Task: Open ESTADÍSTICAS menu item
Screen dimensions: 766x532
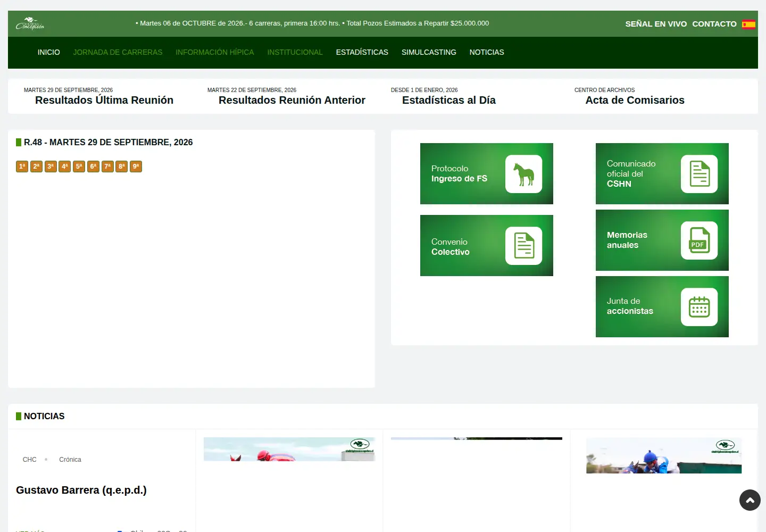Action: click(x=362, y=52)
